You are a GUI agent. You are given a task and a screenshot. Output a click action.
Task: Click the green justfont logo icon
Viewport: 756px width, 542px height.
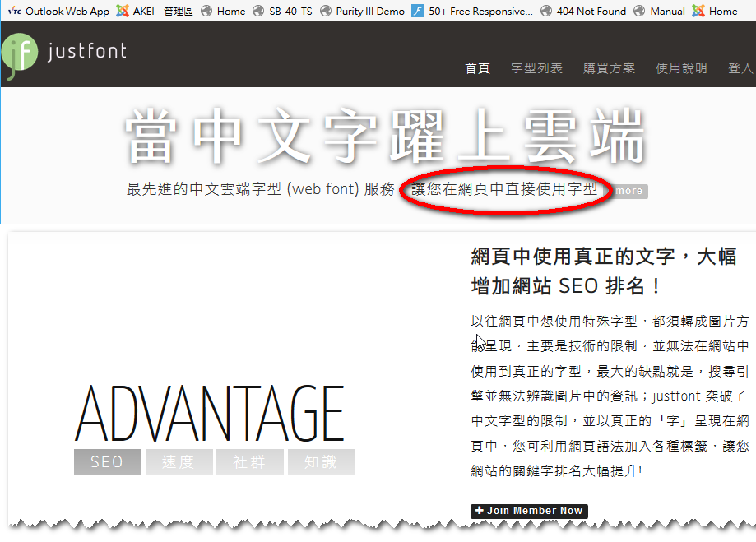(18, 55)
